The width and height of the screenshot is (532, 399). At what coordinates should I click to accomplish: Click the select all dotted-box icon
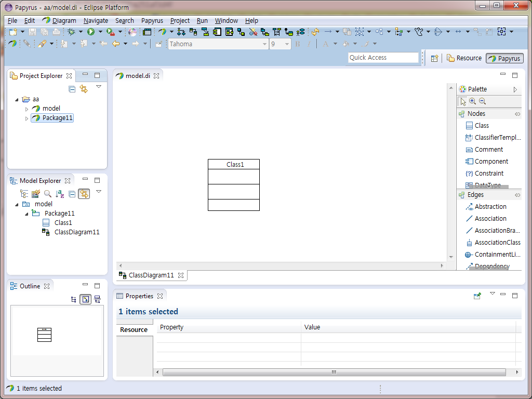point(360,32)
